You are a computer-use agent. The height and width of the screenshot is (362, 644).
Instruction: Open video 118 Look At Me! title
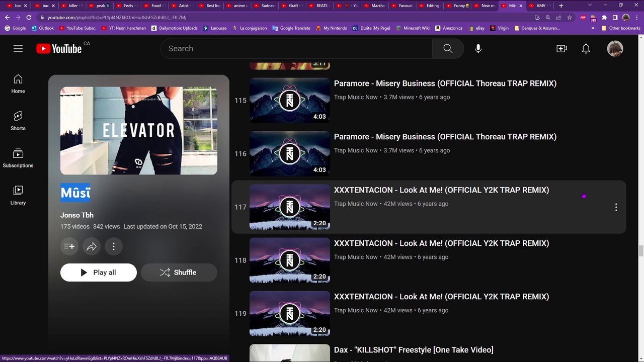[442, 243]
